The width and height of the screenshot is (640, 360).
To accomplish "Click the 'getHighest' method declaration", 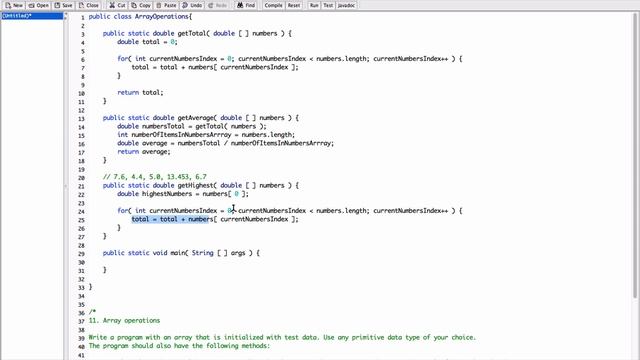I will click(x=201, y=185).
